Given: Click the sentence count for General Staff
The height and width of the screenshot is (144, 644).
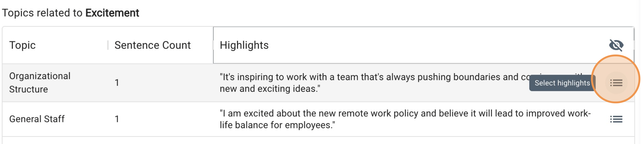Looking at the screenshot, I should (117, 119).
